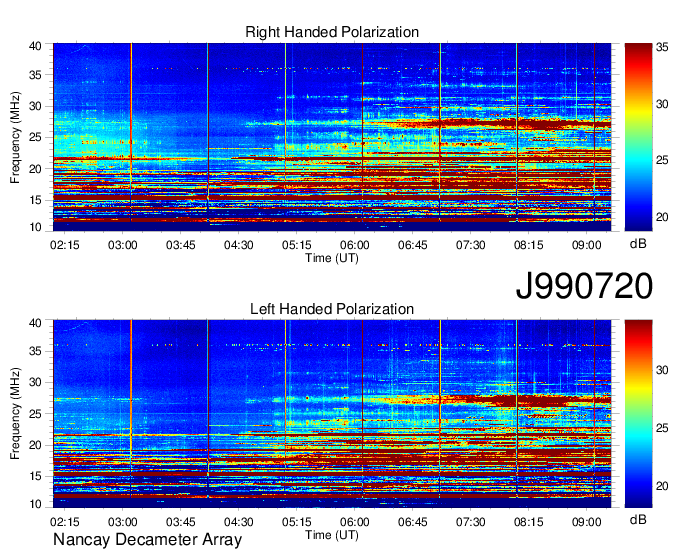The height and width of the screenshot is (552, 680).
Task: Click the Right Handed Polarization spectrogram
Action: 332,137
